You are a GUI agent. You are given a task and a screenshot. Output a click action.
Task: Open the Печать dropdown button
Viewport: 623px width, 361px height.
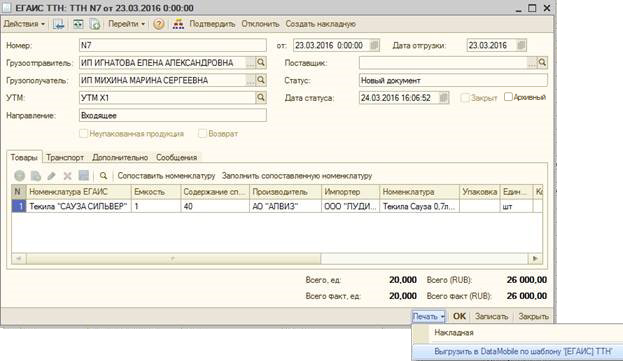click(428, 317)
